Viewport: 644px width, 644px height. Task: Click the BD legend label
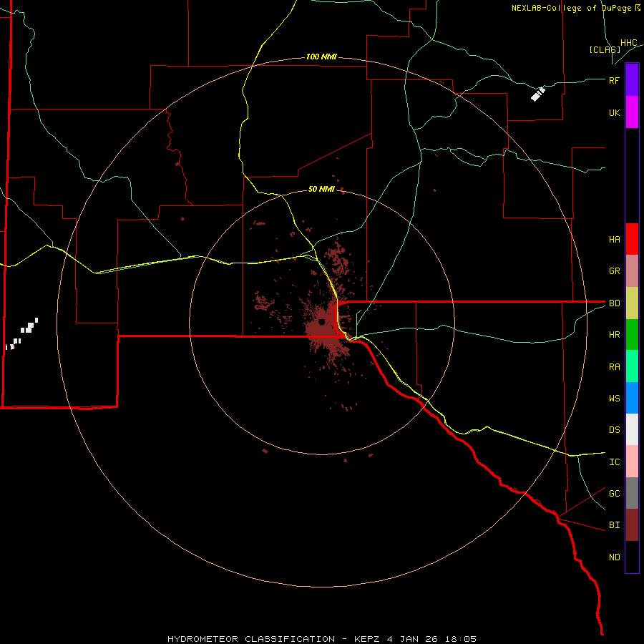[614, 303]
